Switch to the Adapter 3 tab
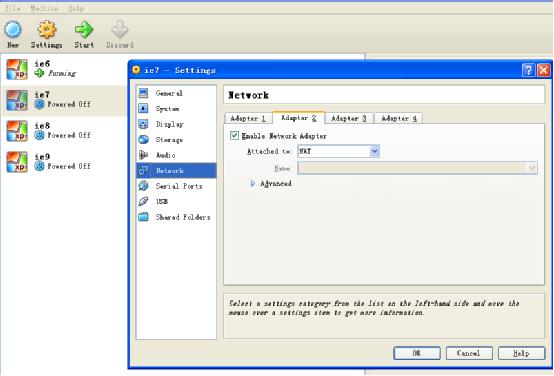554x376 pixels. click(x=349, y=118)
